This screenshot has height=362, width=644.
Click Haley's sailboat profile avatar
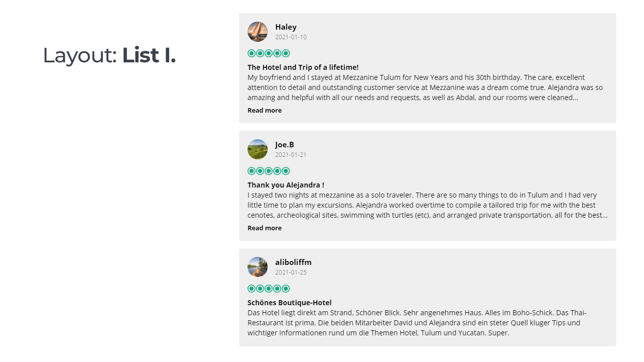coord(258,32)
